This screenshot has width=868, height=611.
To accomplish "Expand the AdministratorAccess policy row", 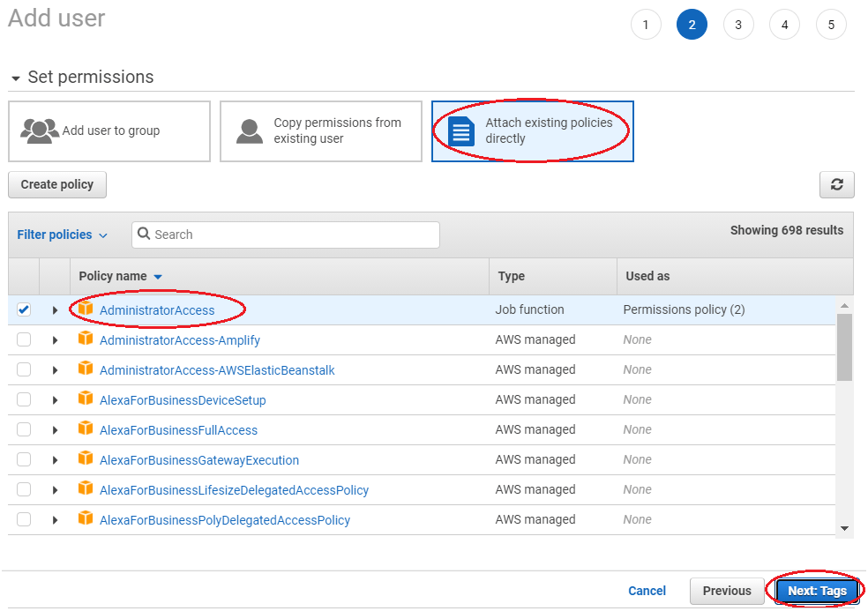I will [55, 310].
